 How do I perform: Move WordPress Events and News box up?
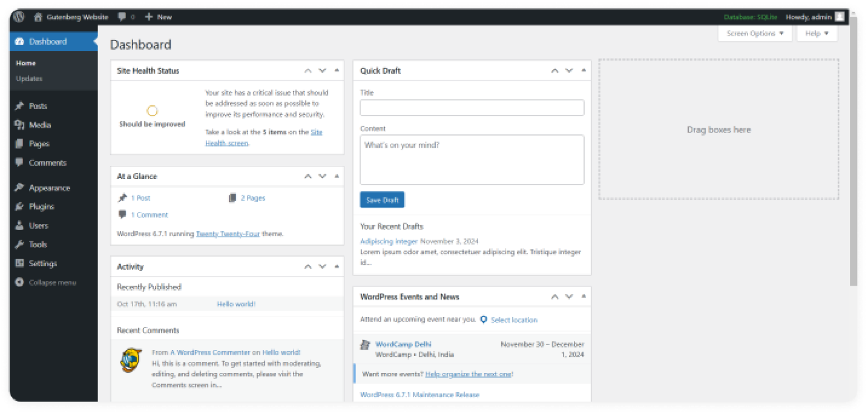coord(555,297)
